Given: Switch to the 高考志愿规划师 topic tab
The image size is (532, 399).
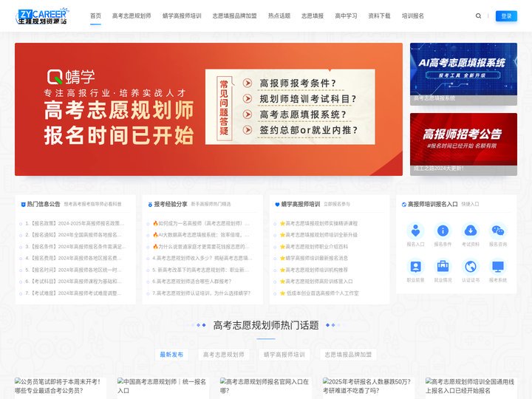Looking at the screenshot, I should (x=224, y=355).
